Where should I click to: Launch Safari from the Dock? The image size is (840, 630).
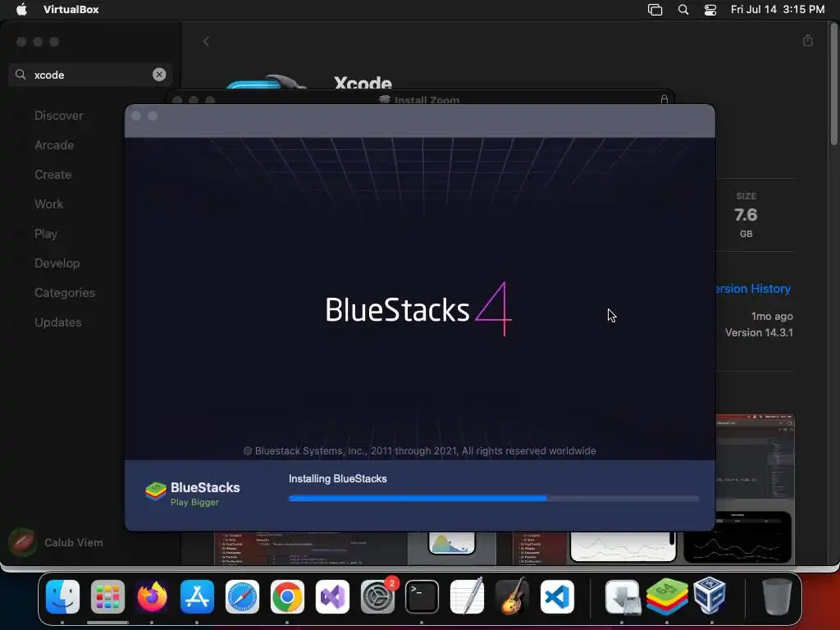[x=242, y=596]
